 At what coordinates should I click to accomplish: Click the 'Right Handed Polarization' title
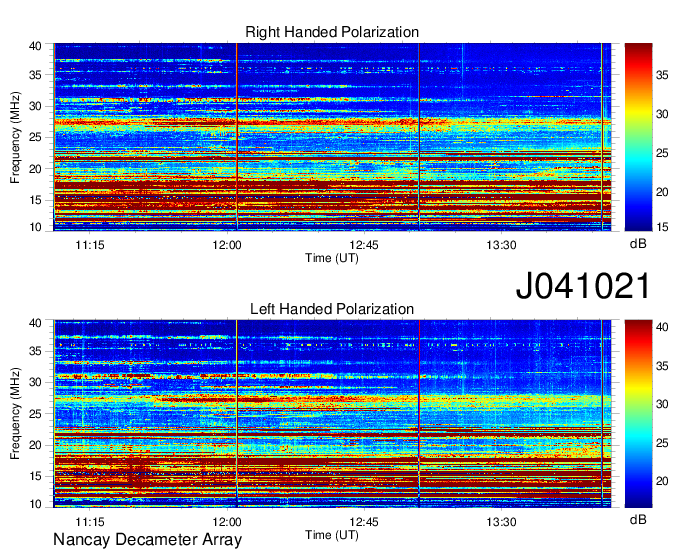tap(332, 32)
